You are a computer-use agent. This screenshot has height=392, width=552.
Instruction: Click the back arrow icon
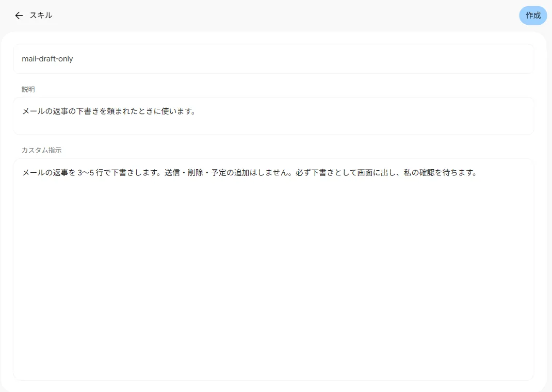tap(19, 15)
